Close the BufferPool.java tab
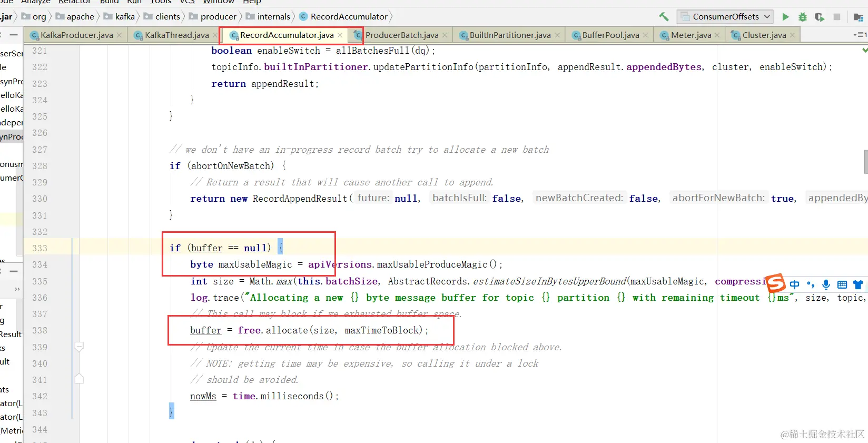The height and width of the screenshot is (443, 868). [x=646, y=35]
